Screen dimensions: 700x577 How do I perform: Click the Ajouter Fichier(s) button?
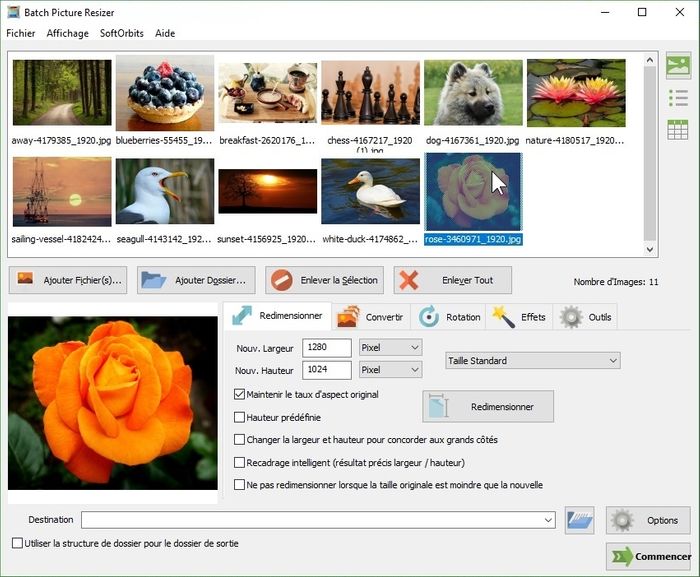[x=68, y=280]
